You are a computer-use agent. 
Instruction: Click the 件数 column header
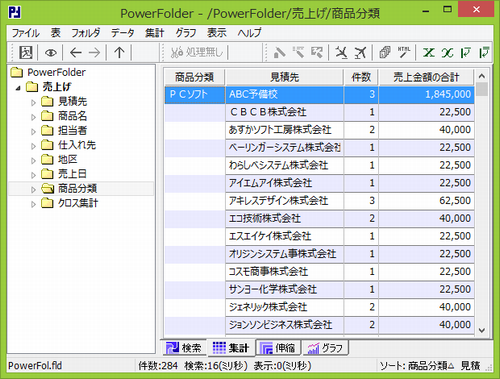pos(361,77)
